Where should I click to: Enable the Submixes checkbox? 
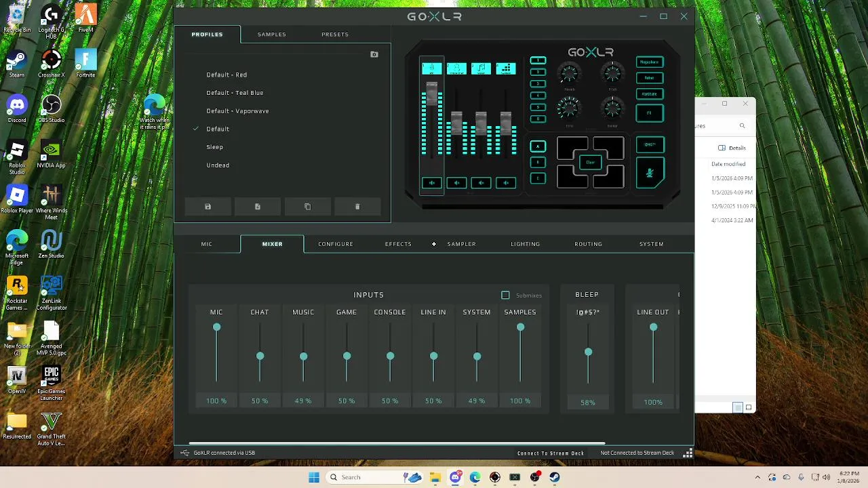505,295
